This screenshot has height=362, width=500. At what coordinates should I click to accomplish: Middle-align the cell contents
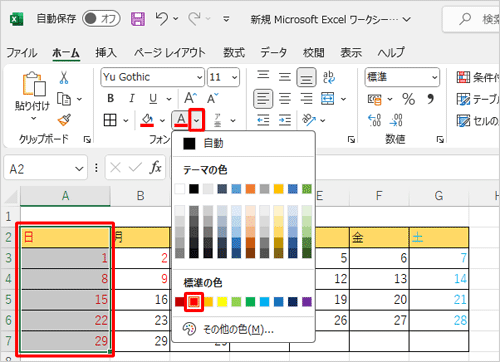coord(285,77)
